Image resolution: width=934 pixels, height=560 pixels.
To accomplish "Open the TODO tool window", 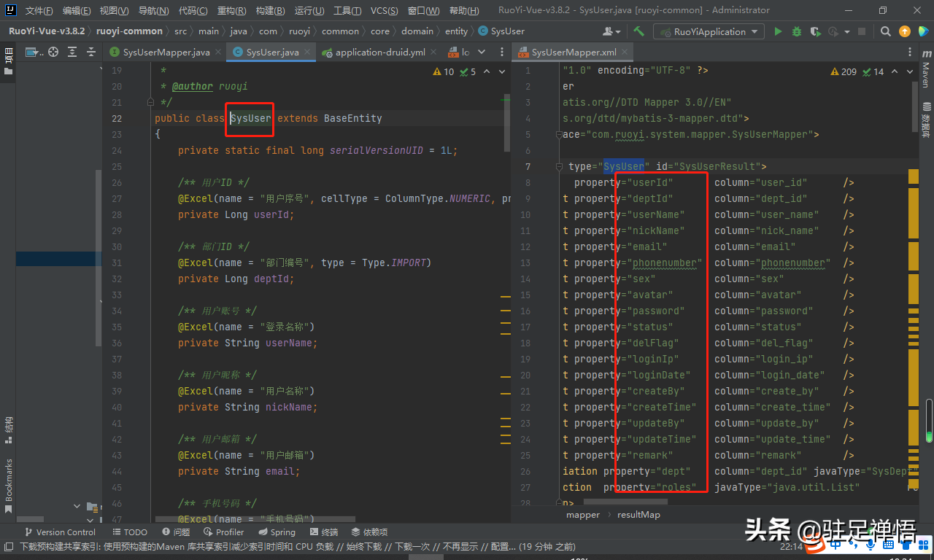I will (x=130, y=532).
